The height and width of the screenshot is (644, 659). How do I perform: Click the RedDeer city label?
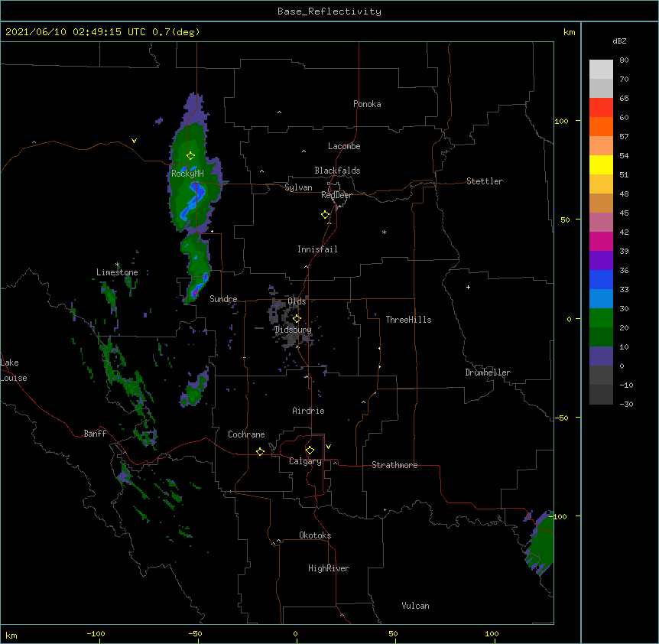pos(336,195)
